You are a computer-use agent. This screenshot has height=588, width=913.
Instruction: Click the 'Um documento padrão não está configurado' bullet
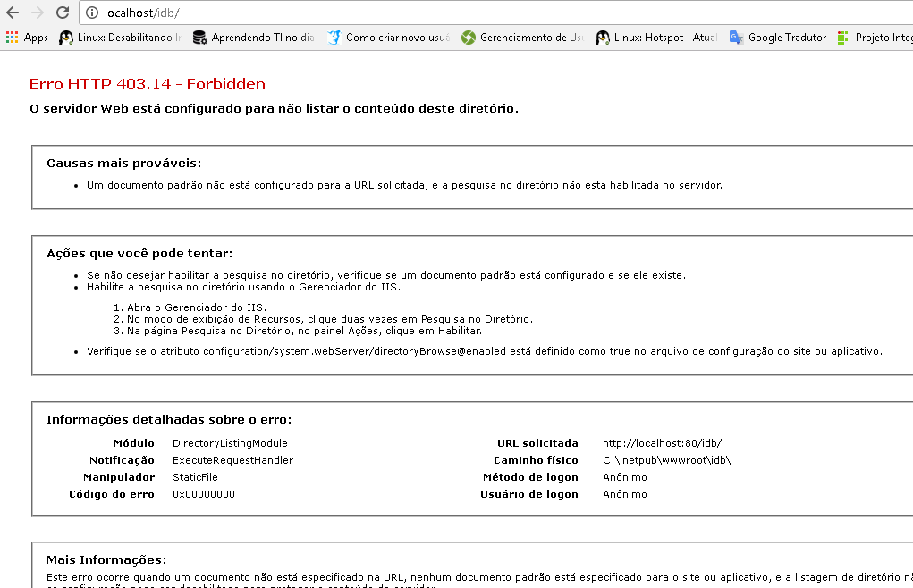[405, 185]
